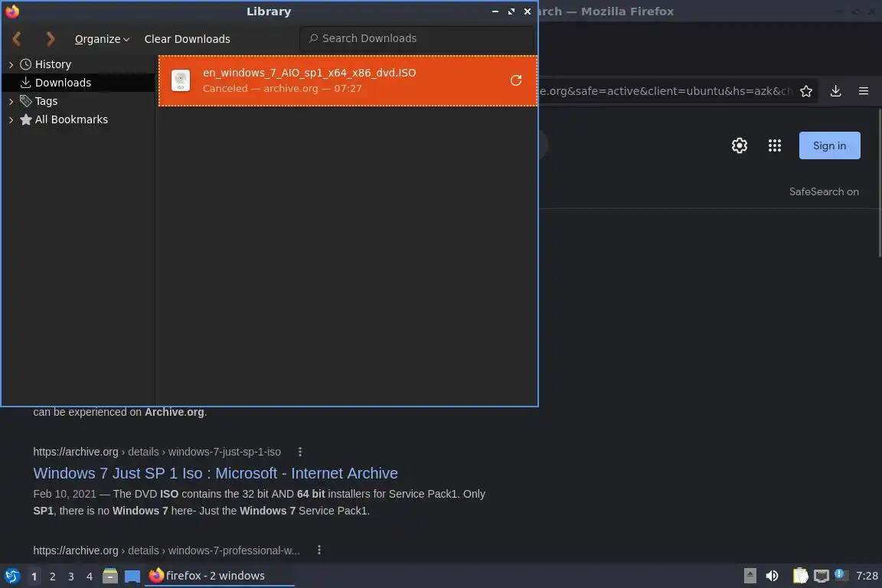Switch to workspace 3
The width and height of the screenshot is (882, 588).
71,577
